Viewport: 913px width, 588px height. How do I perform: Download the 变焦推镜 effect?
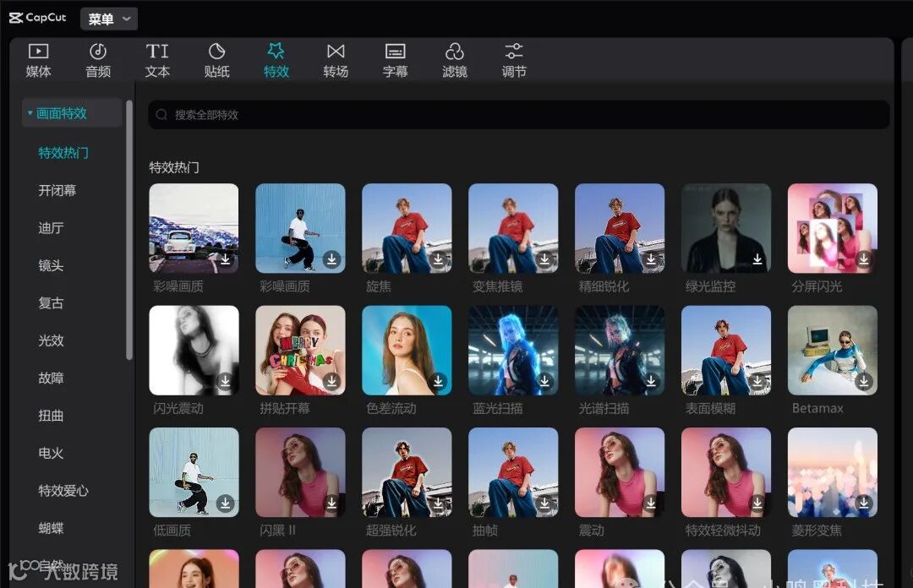click(544, 259)
